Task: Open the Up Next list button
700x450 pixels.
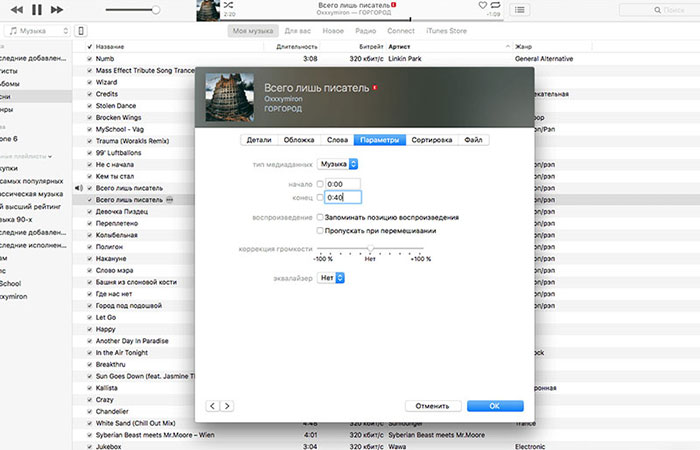Action: pyautogui.click(x=520, y=9)
